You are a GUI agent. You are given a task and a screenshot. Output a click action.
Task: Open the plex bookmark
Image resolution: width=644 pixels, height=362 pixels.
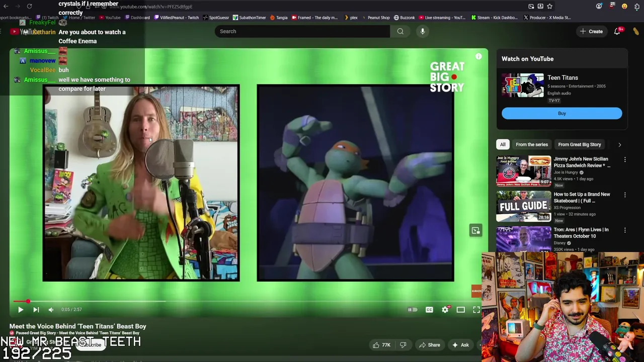[x=351, y=18]
